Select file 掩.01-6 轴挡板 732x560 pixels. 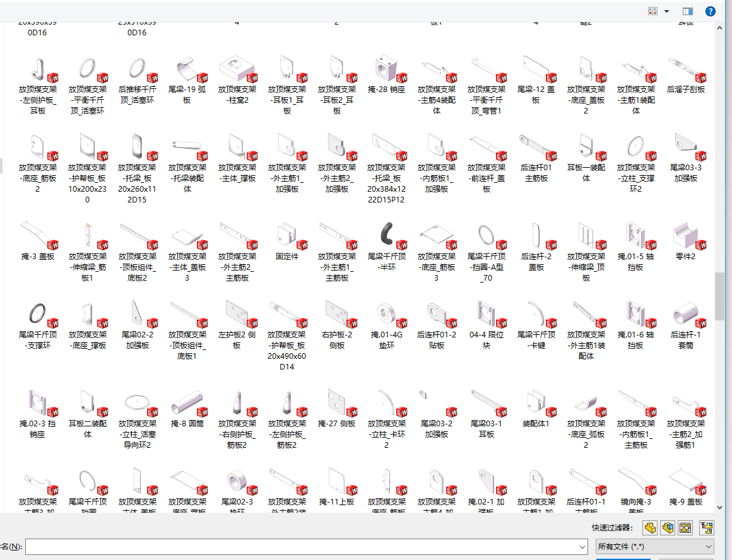point(636,325)
